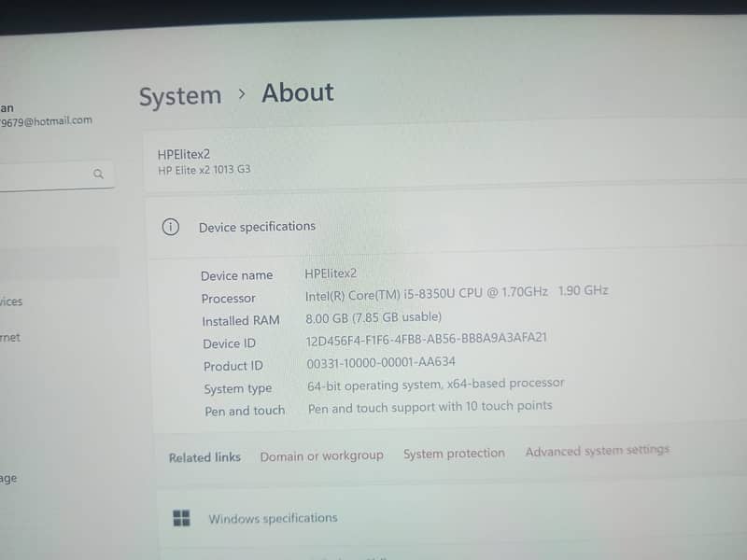Expand the Windows specifications section

coord(452,515)
